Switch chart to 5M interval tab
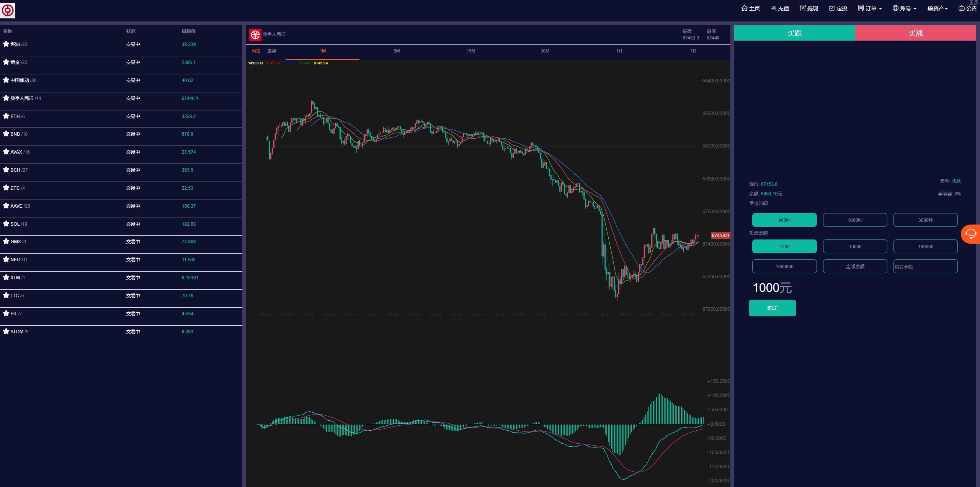The image size is (980, 487). [397, 51]
